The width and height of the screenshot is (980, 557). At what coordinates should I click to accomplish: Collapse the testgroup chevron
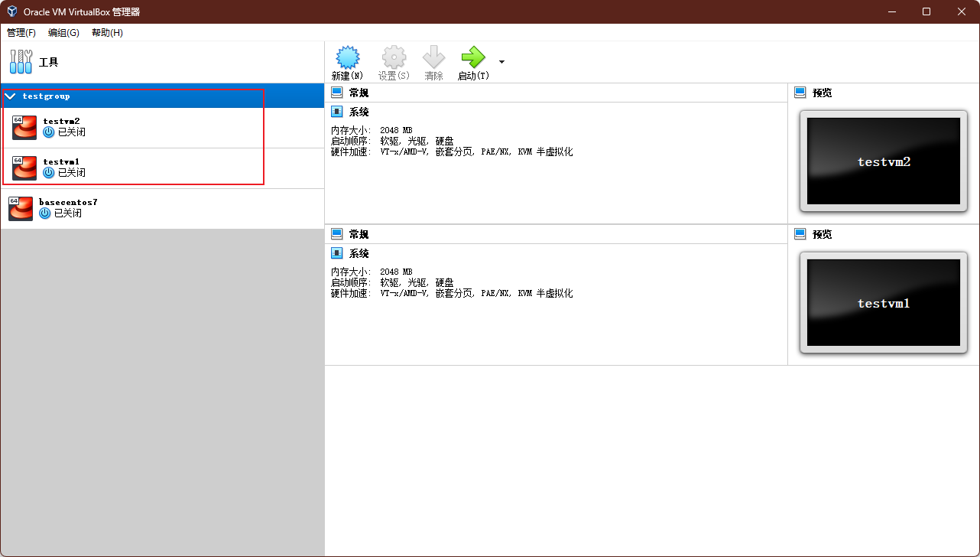[x=11, y=96]
